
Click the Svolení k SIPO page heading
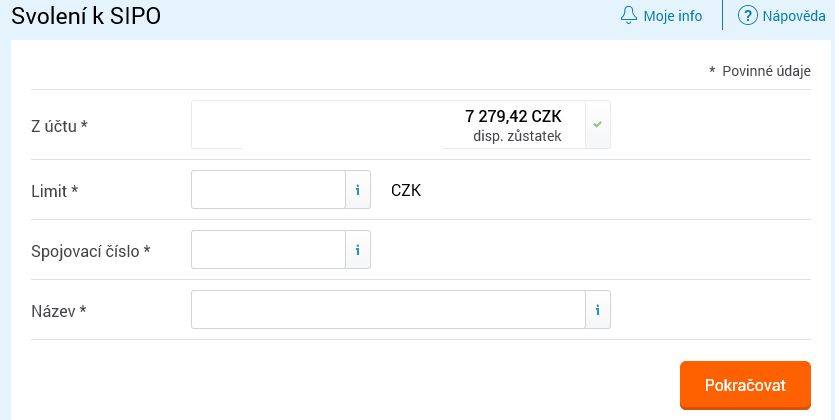(86, 17)
